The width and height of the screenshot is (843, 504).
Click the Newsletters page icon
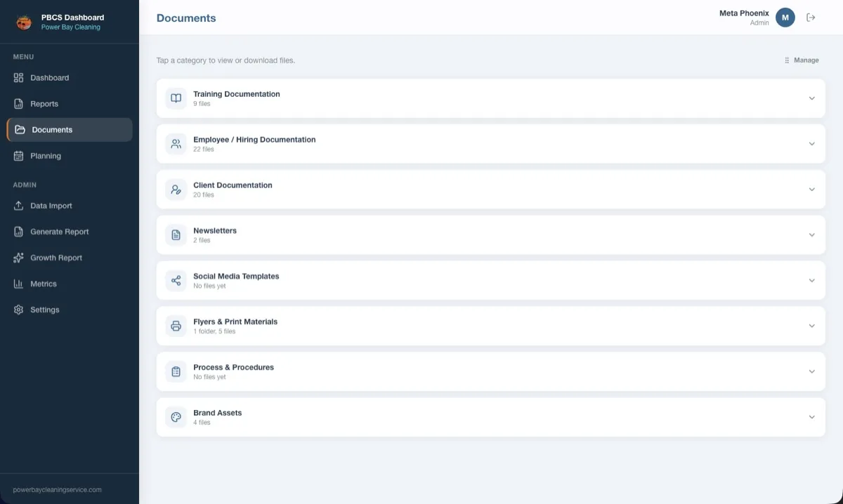[x=176, y=235]
